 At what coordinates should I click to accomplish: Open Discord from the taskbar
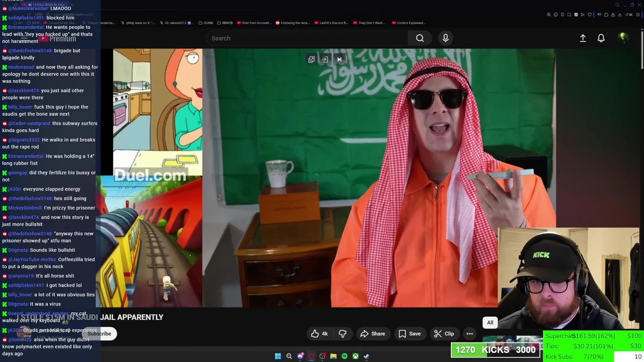click(300, 356)
